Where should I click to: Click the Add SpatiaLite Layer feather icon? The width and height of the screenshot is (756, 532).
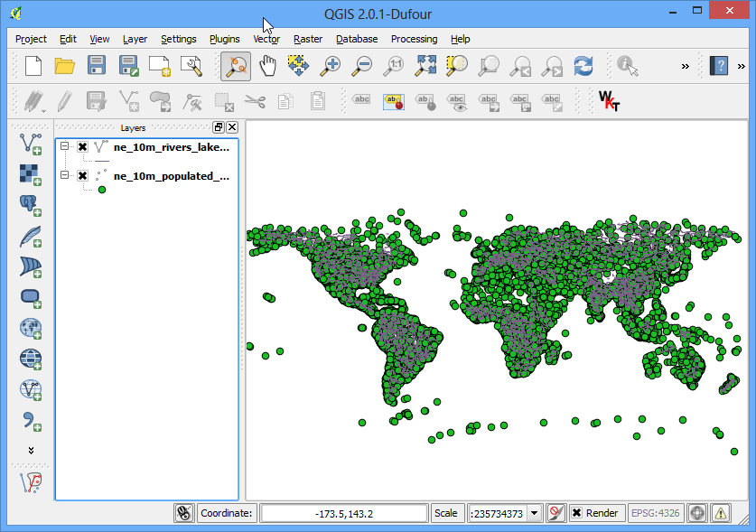[31, 237]
